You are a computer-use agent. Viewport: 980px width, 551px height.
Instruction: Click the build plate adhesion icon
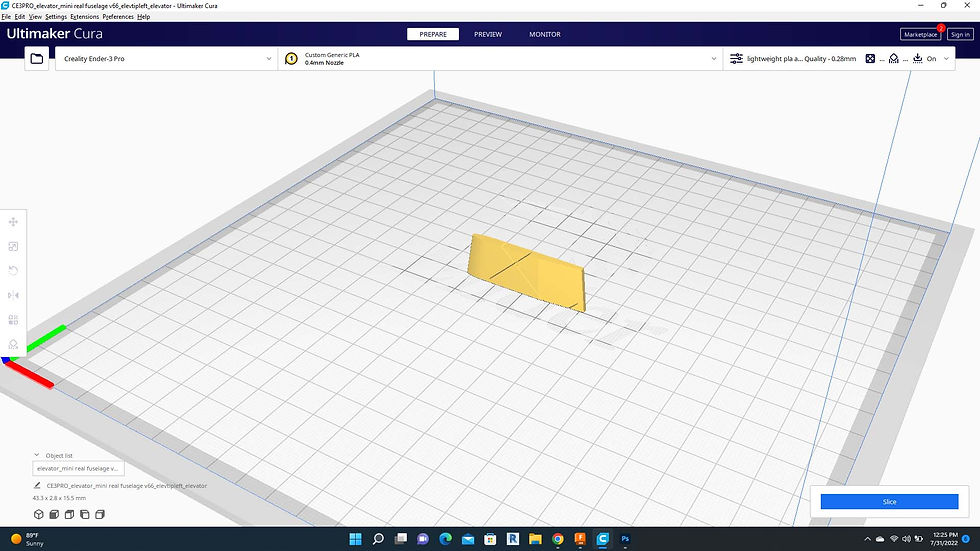coord(918,59)
